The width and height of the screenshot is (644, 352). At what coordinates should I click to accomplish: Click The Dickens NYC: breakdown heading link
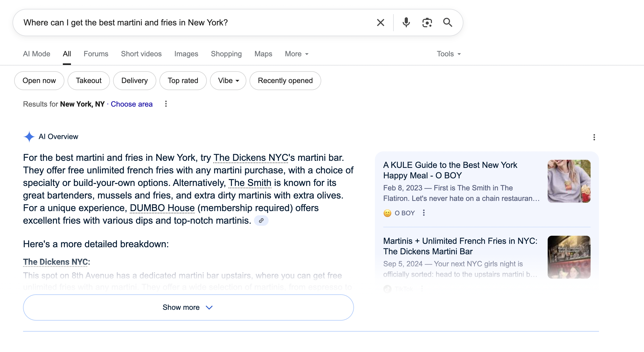click(57, 262)
